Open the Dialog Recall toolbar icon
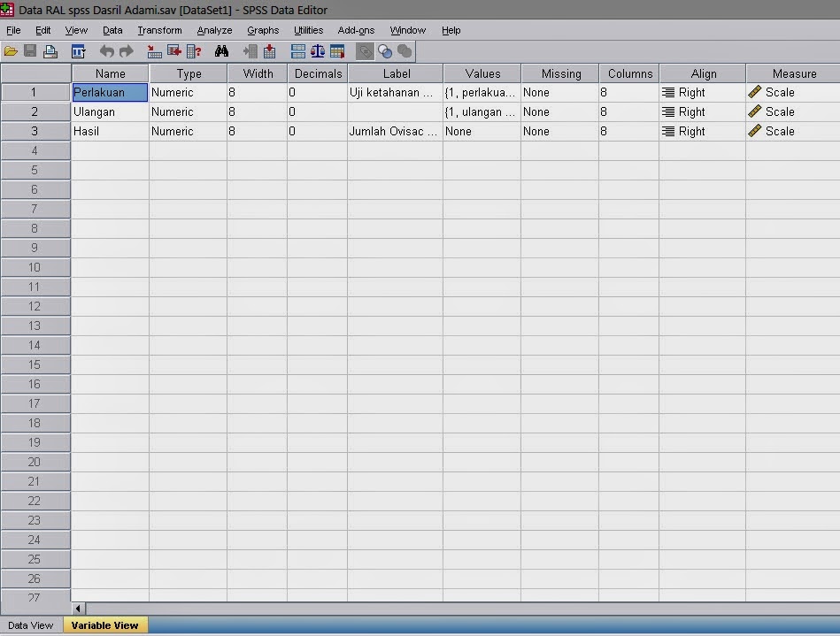The image size is (840, 636). click(x=78, y=51)
